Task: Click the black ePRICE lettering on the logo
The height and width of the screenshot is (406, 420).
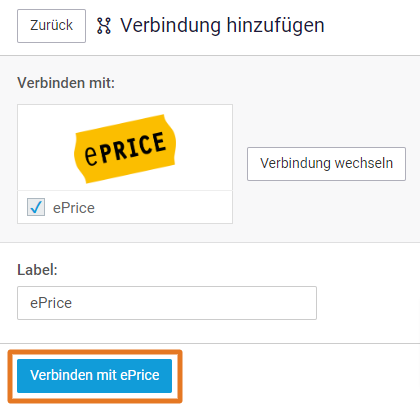Action: click(125, 149)
